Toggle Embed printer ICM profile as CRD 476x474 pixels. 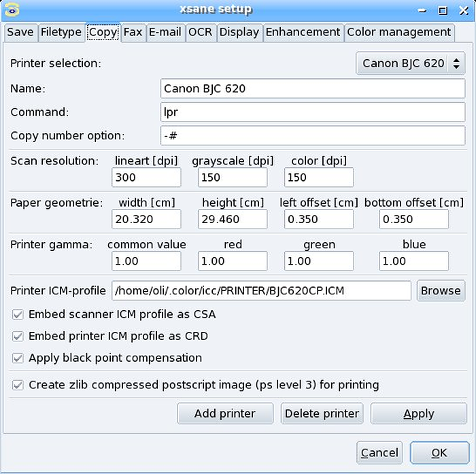pos(18,337)
